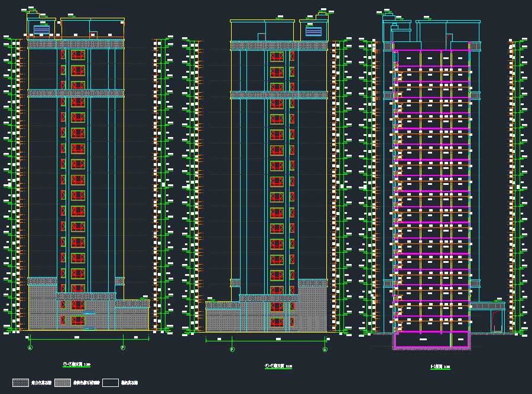Click axis bubble P under the left elevation
532x394 pixels.
[123, 348]
